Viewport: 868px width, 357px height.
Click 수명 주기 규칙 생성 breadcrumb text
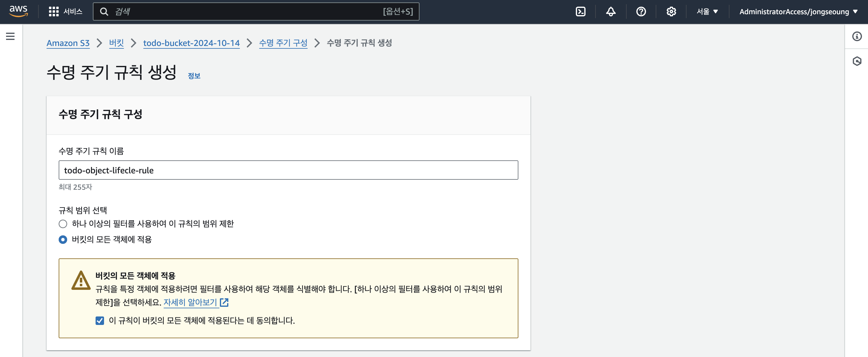[x=359, y=43]
